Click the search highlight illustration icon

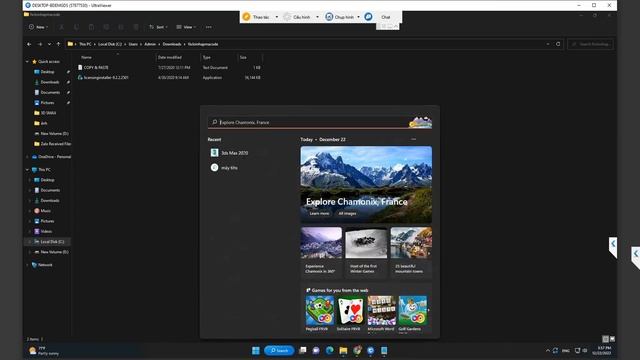click(x=420, y=122)
